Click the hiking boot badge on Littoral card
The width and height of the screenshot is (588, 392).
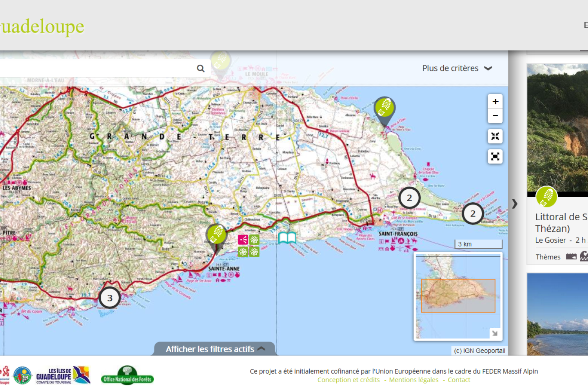tap(546, 197)
